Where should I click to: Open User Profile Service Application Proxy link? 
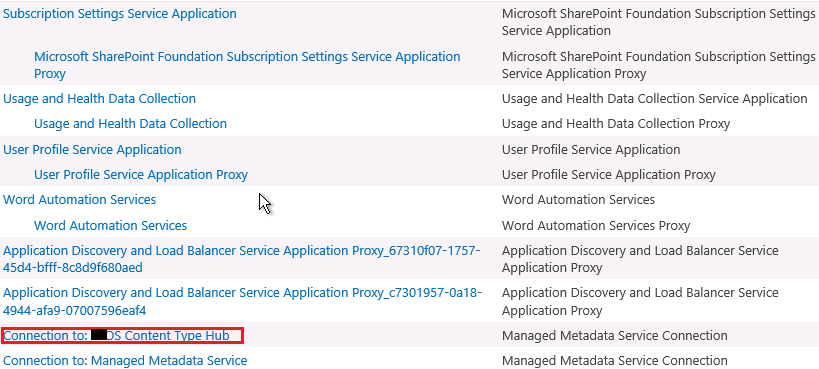pyautogui.click(x=141, y=175)
